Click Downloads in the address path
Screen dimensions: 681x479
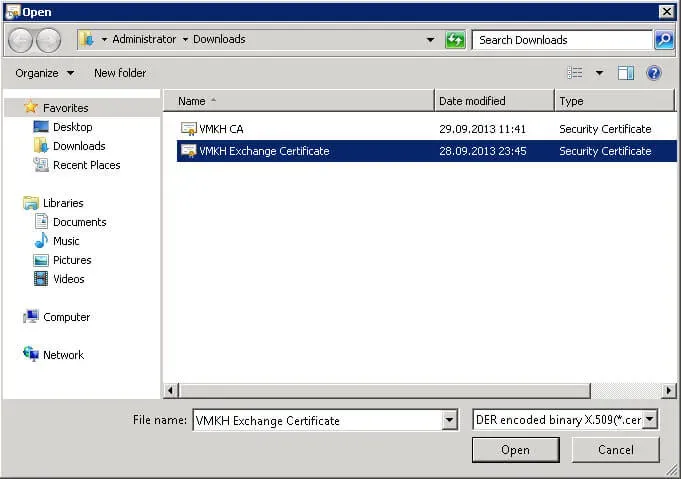tap(219, 39)
